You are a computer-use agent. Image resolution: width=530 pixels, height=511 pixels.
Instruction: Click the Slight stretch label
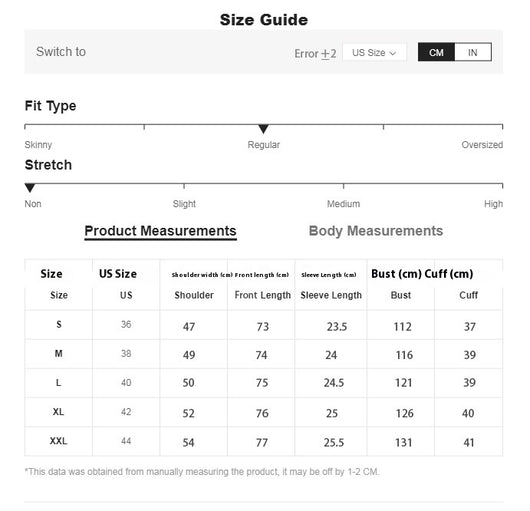click(184, 204)
